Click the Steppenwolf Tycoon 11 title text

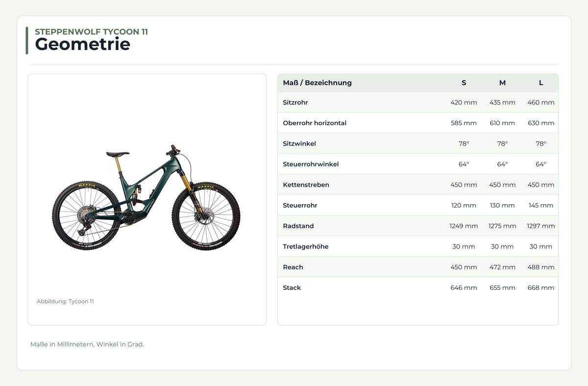point(91,32)
